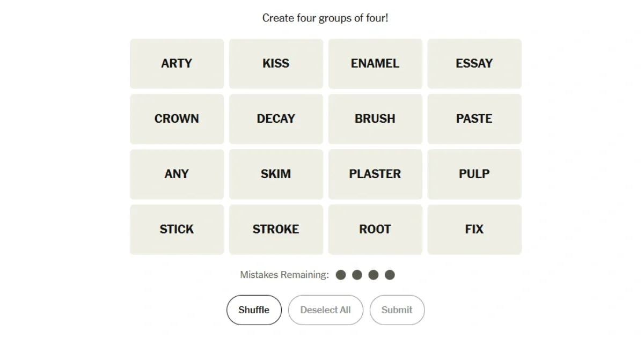Tap the DECAY tile
The height and width of the screenshot is (338, 644).
276,119
